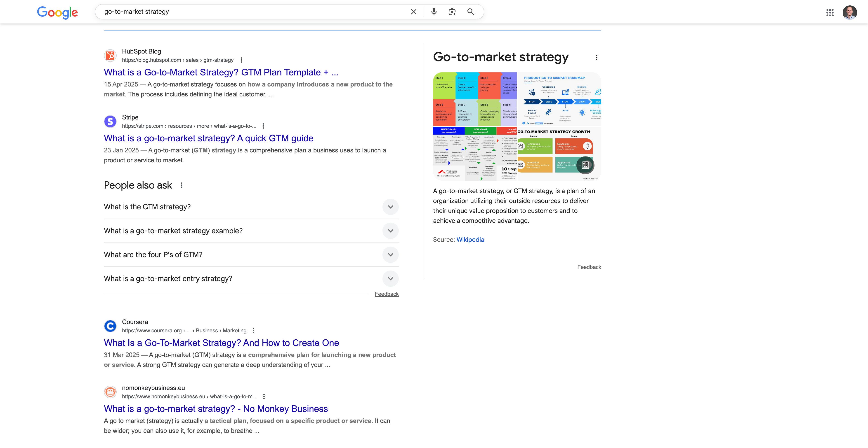Open more options for nomonkeybusiness result
868x448 pixels.
[x=264, y=397]
